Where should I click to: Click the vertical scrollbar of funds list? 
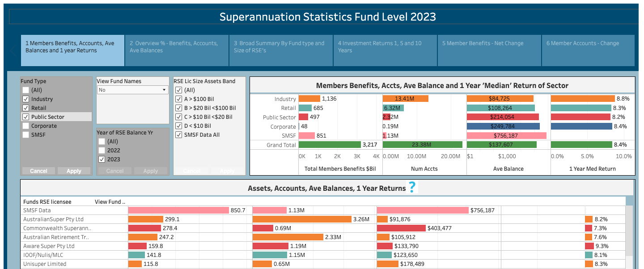(x=629, y=237)
